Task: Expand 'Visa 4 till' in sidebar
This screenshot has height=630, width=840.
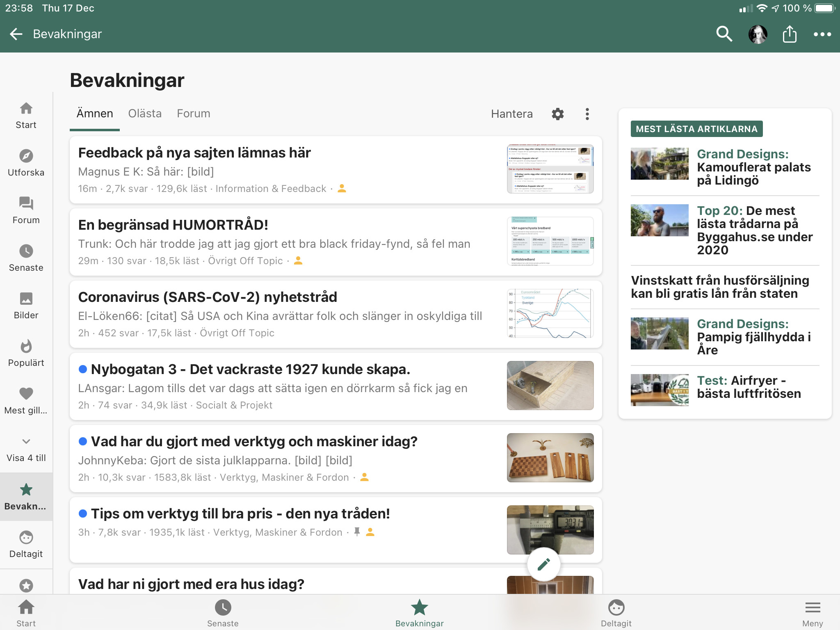Action: click(26, 449)
